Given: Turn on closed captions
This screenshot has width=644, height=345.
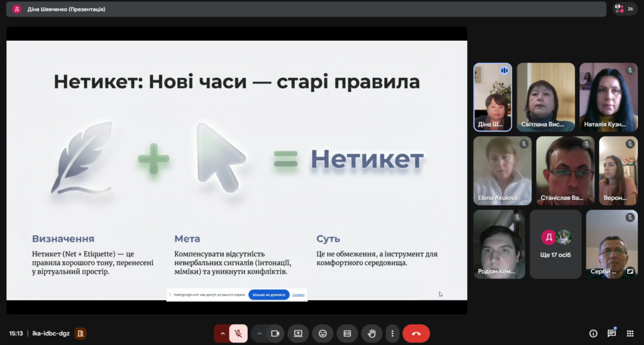Looking at the screenshot, I should click(x=347, y=333).
